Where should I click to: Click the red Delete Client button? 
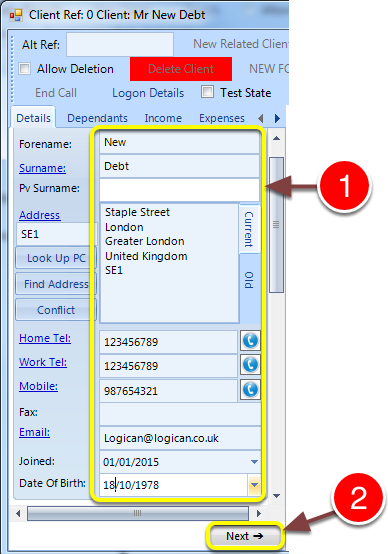pyautogui.click(x=181, y=69)
